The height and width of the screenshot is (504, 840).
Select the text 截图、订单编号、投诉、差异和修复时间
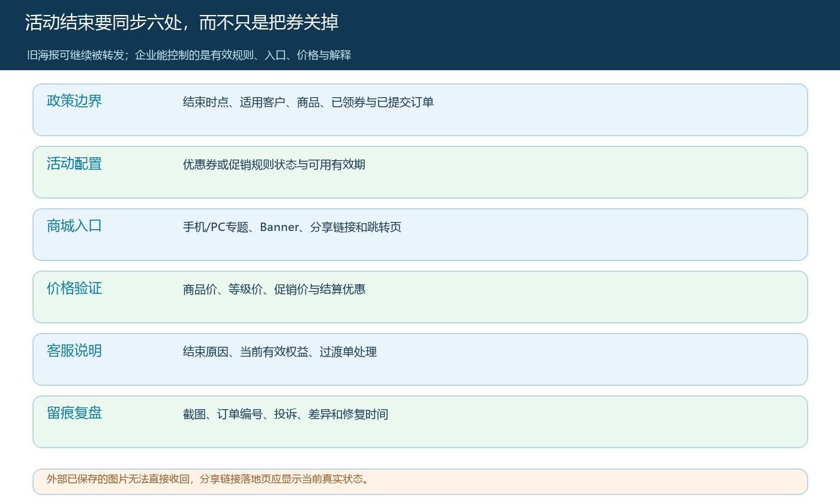286,414
